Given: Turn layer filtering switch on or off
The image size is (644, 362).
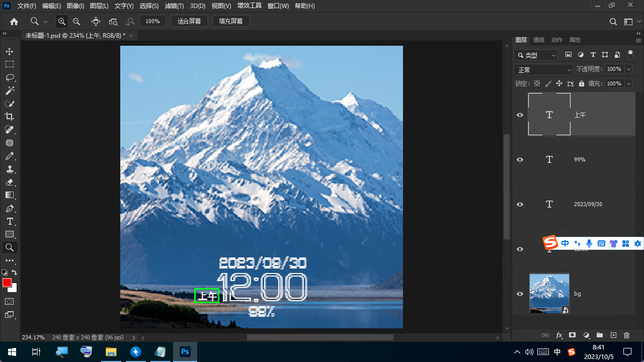Looking at the screenshot, I should (630, 54).
